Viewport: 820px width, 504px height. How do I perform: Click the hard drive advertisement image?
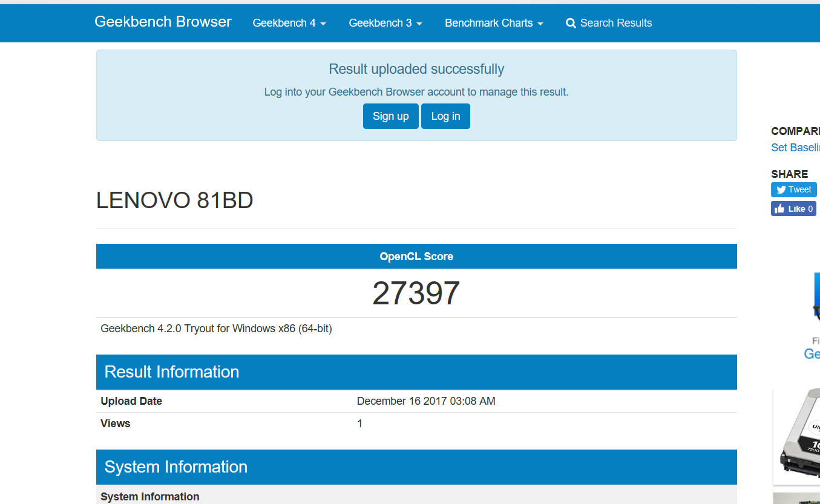797,436
